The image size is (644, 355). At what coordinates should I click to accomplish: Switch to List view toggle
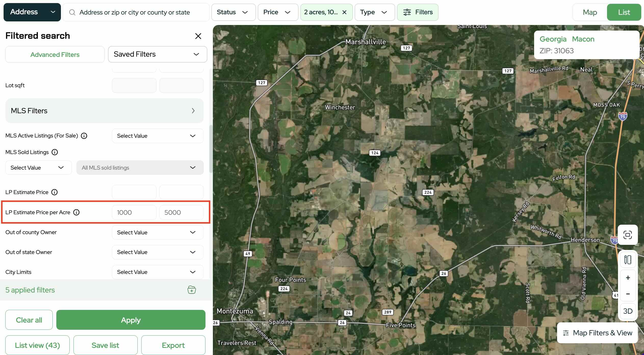coord(624,12)
